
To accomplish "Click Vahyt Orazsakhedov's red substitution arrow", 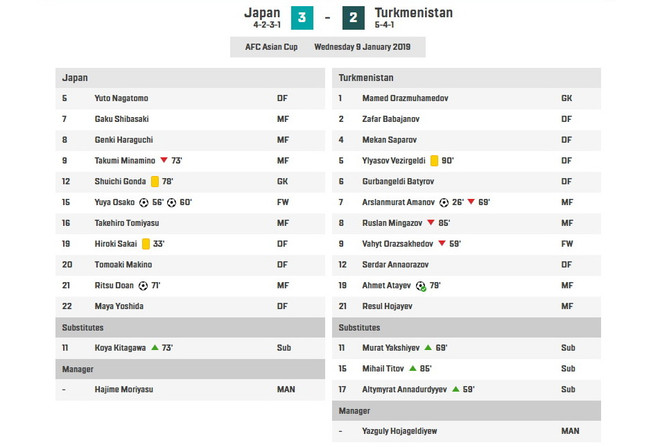I will tap(442, 244).
